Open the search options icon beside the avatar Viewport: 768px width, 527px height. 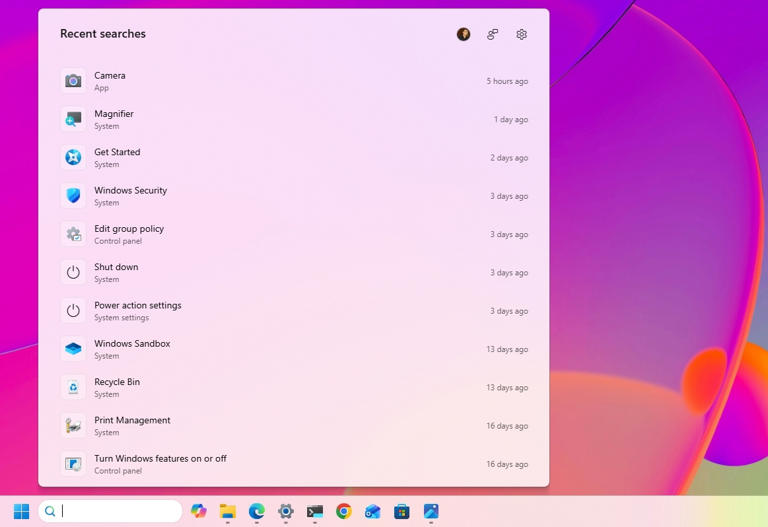[x=493, y=34]
